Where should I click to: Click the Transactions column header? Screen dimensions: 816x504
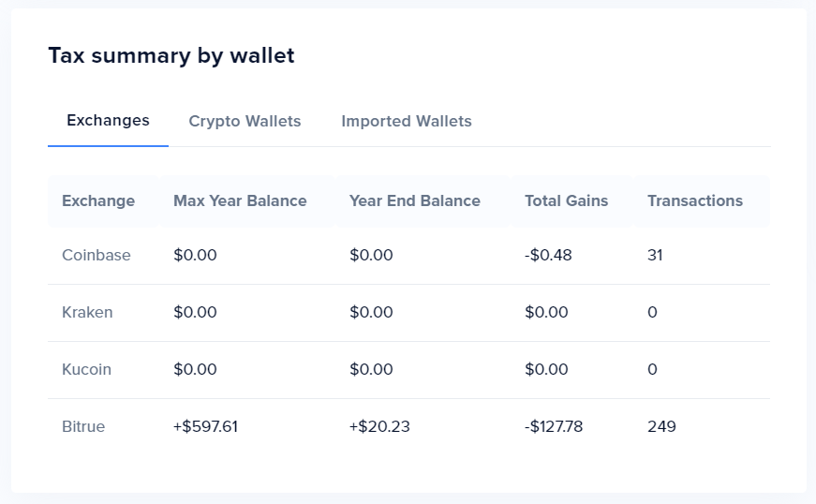click(694, 200)
